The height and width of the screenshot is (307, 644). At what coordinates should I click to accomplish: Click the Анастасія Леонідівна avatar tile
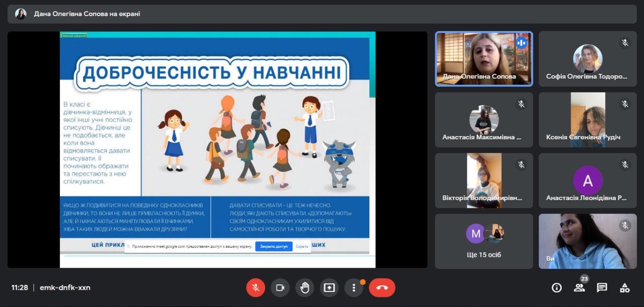pos(587,180)
